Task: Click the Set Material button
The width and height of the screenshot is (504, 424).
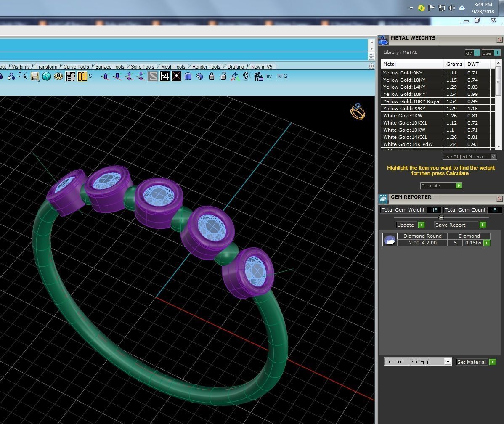Action: point(476,362)
